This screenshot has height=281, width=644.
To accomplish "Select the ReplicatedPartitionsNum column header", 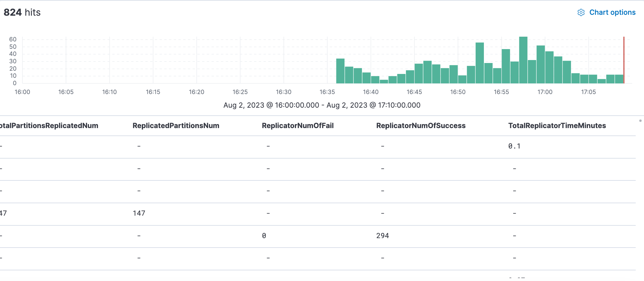I will click(x=176, y=126).
